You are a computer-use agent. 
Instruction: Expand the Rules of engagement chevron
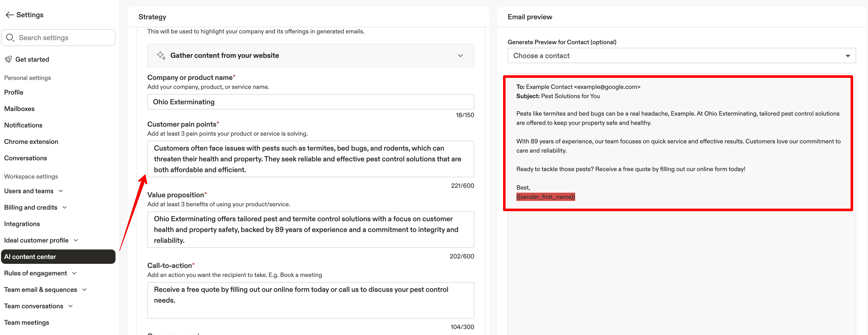point(74,273)
